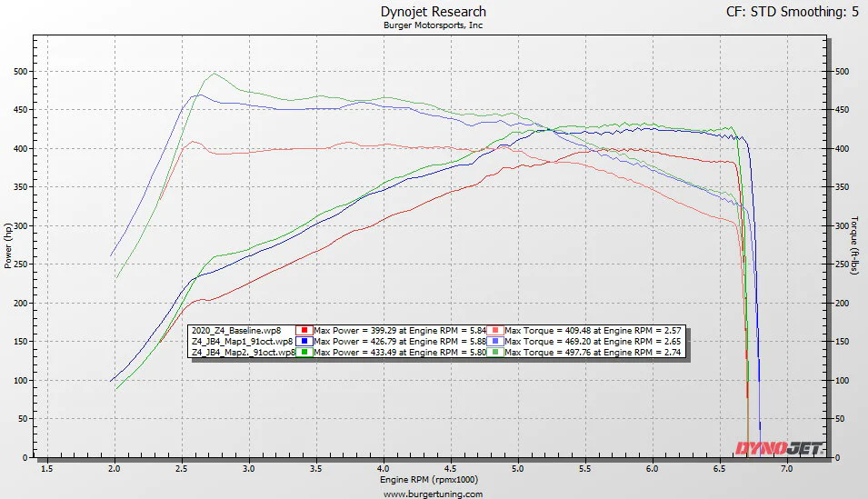Click 'Max Torque = 469.20 at Engine RPM = 2.65'

[x=593, y=341]
